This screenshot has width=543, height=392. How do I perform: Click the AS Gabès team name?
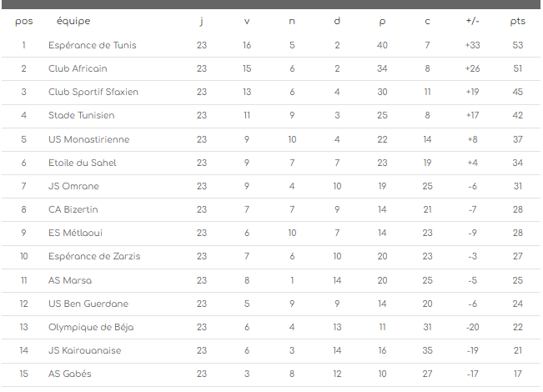point(70,374)
